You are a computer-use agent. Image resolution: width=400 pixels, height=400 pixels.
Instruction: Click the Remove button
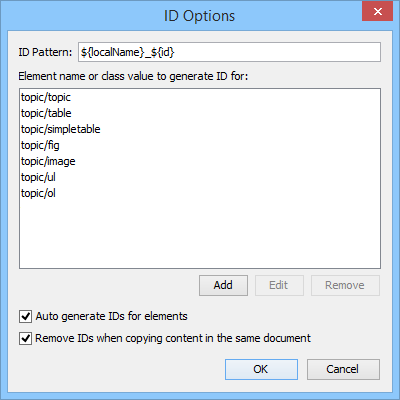pyautogui.click(x=345, y=285)
